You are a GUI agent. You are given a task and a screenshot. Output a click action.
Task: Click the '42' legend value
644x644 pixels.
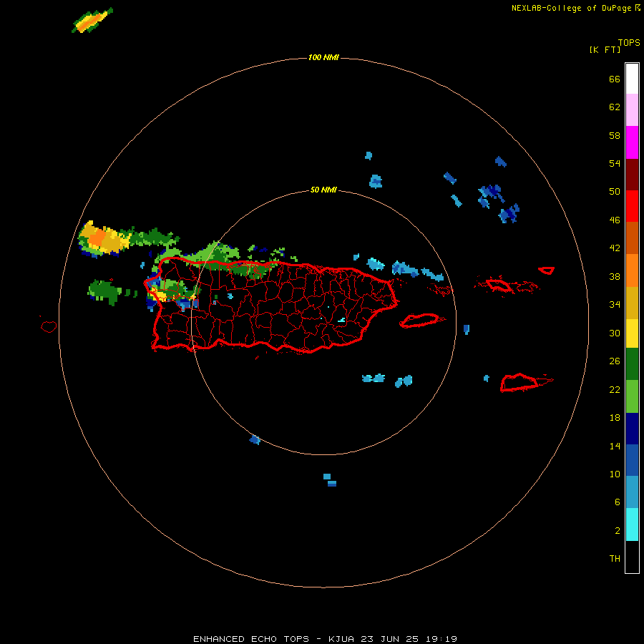[x=615, y=248]
